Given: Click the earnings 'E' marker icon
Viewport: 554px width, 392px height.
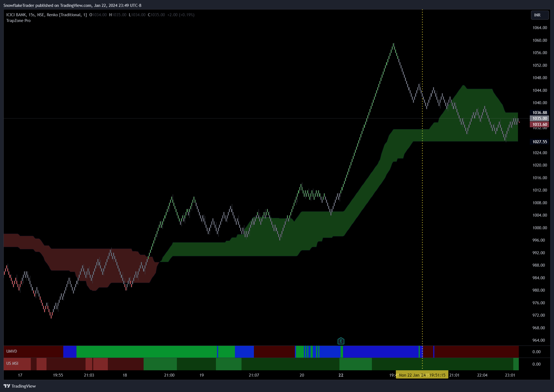Looking at the screenshot, I should [x=341, y=341].
